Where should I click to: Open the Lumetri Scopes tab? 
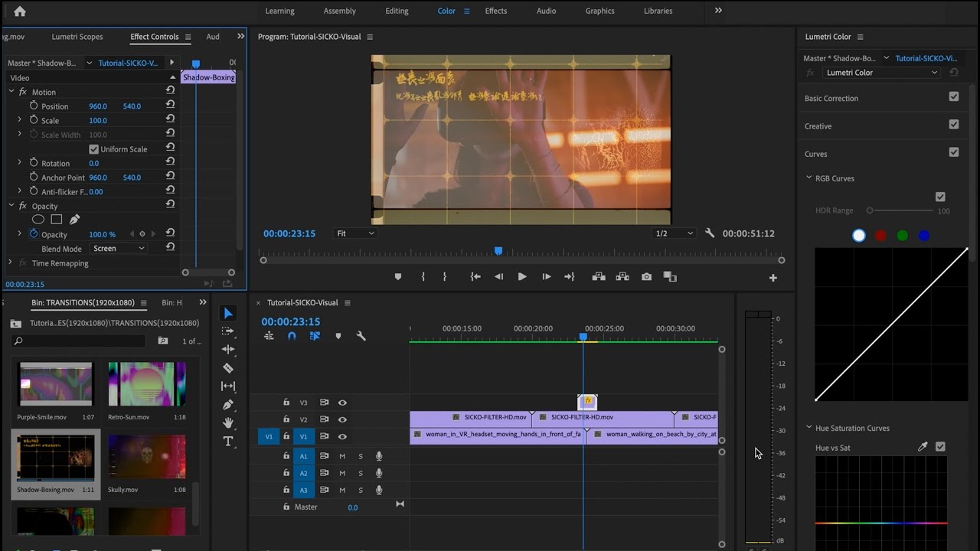click(x=77, y=37)
